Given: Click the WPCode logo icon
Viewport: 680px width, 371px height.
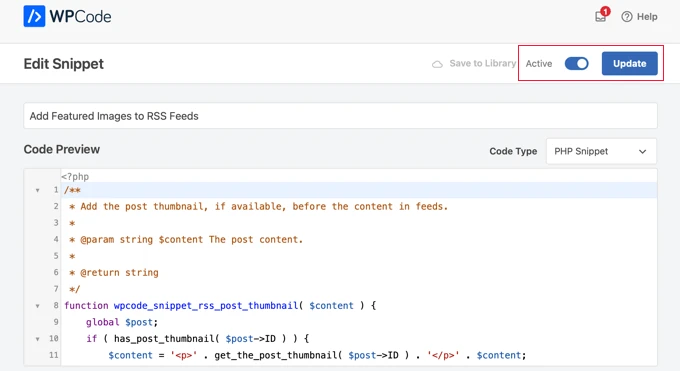Looking at the screenshot, I should [34, 16].
